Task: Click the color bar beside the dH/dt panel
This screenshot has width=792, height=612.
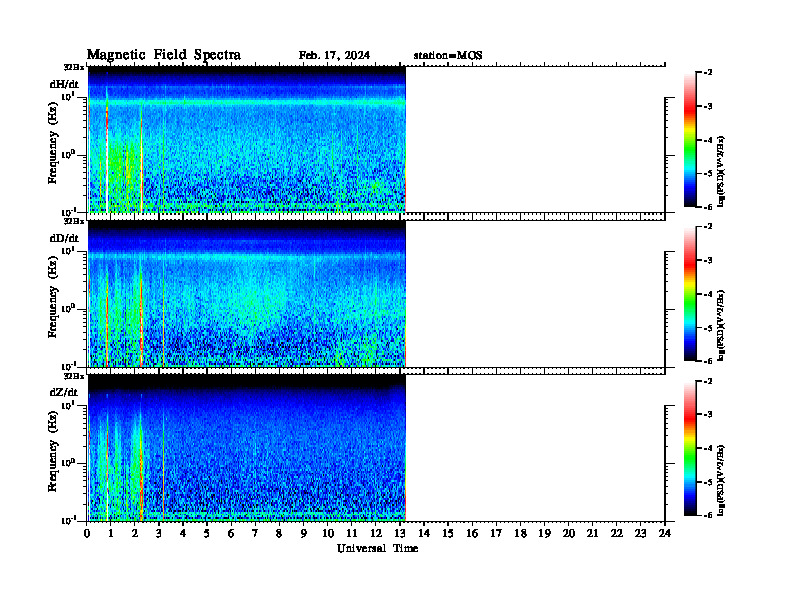Action: (x=690, y=139)
